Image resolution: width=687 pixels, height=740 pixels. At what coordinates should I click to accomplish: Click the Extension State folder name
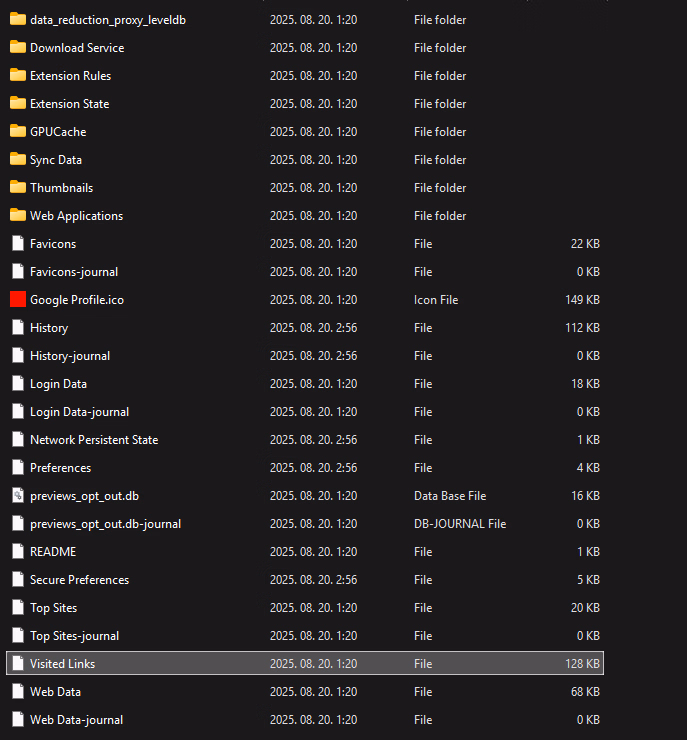[x=69, y=104]
